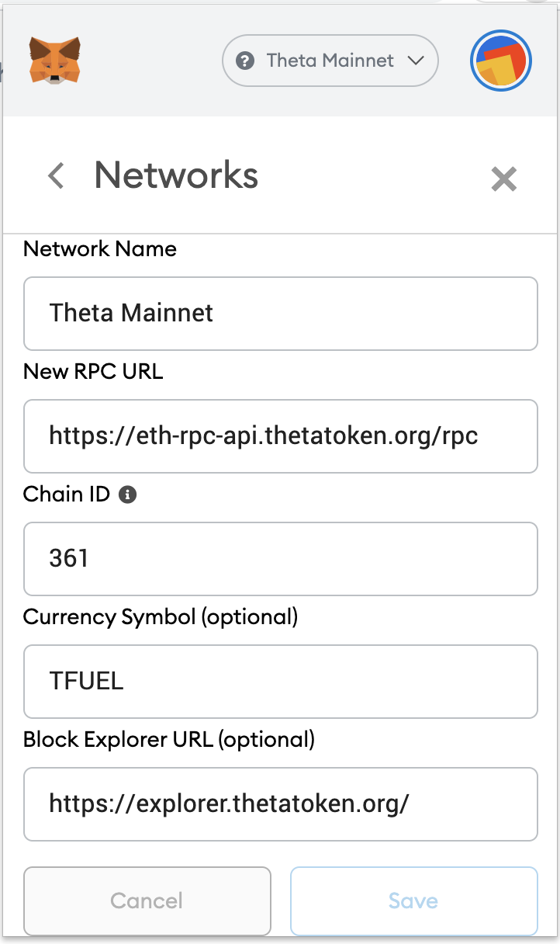Click the Network Name label
The width and height of the screenshot is (560, 944).
click(100, 249)
